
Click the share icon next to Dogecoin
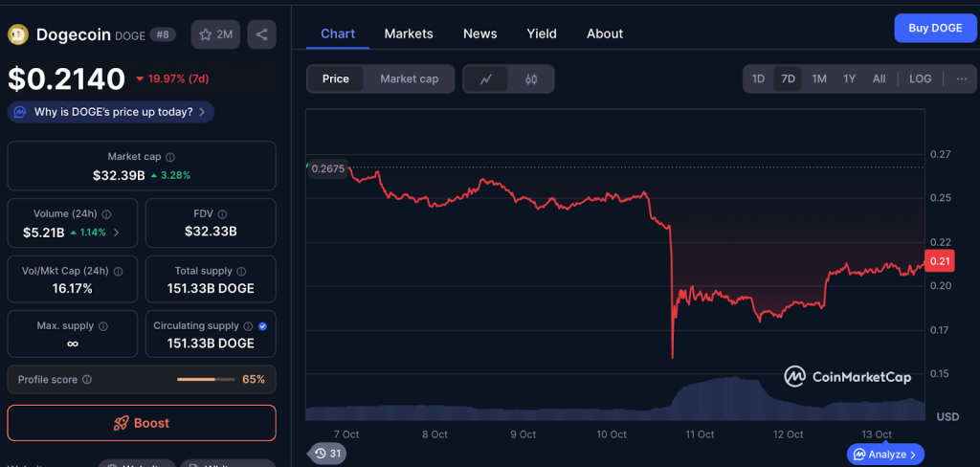tap(261, 34)
